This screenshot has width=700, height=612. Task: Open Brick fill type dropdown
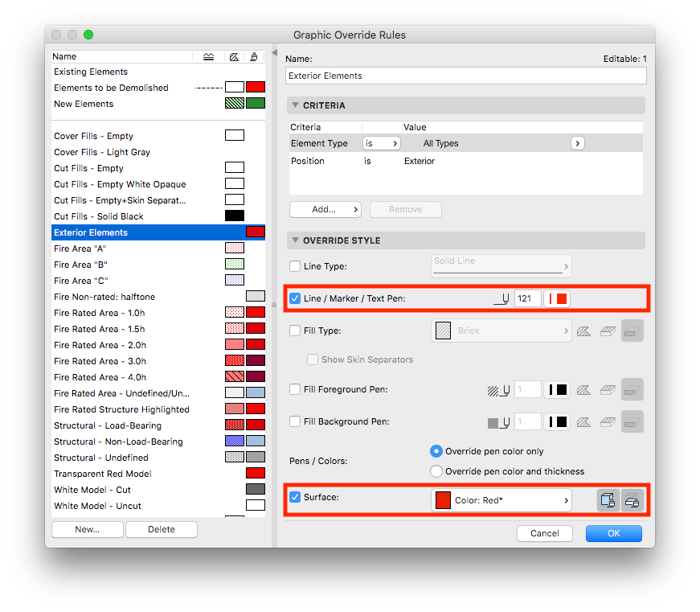point(501,331)
